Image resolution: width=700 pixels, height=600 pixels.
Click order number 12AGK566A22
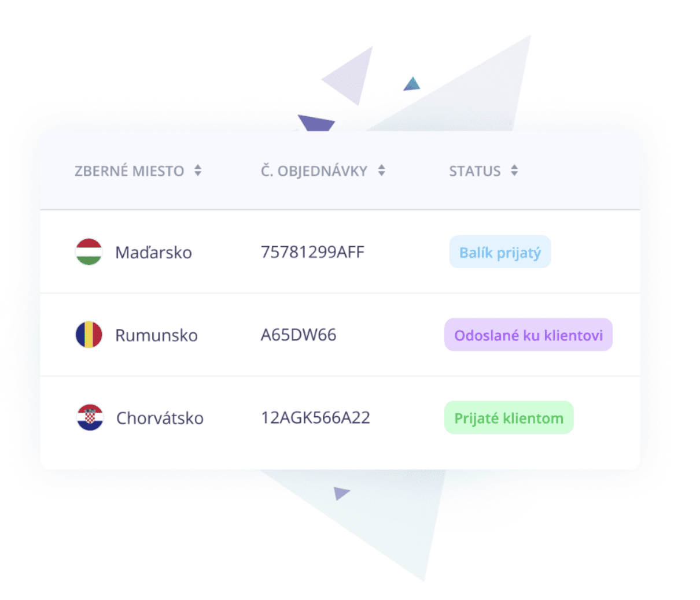tap(315, 417)
